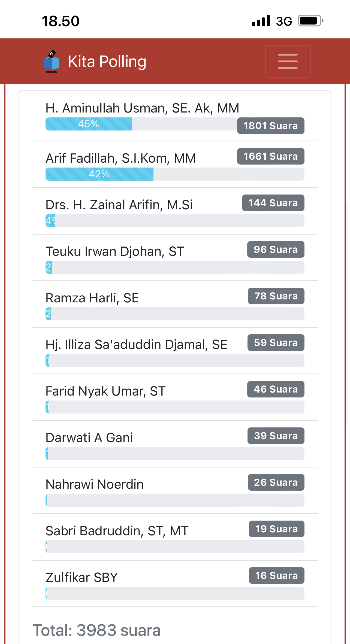Screen dimensions: 350x644
Task: Click the 1661 Suara vote badge
Action: [270, 156]
